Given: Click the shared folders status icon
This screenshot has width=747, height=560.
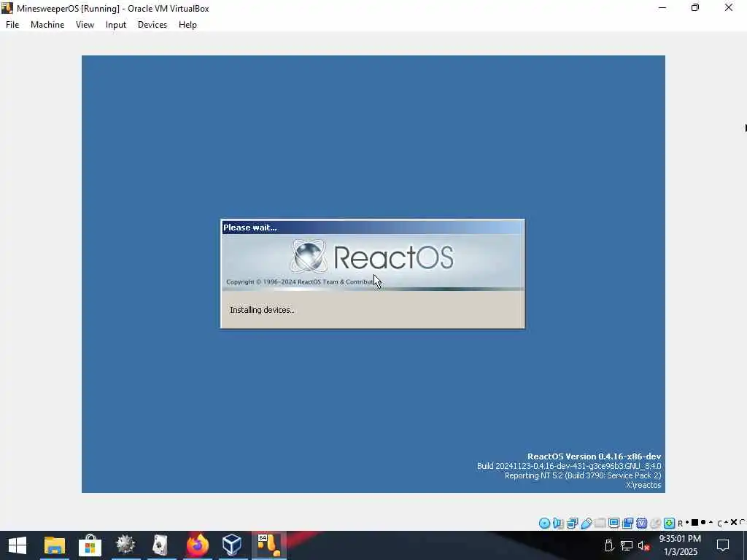Looking at the screenshot, I should pos(600,524).
